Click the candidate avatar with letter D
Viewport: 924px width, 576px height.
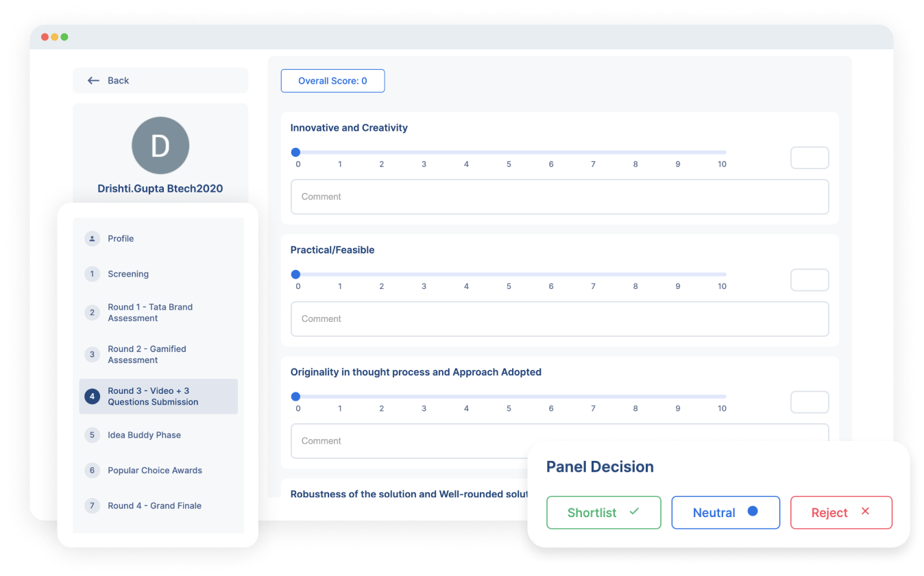point(160,145)
